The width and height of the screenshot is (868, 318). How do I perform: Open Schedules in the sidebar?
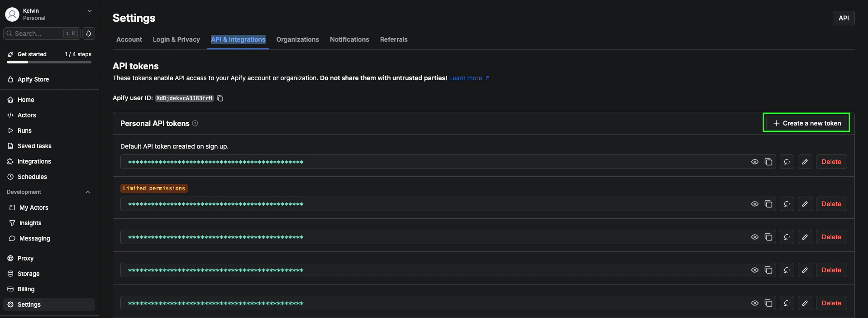(x=49, y=177)
